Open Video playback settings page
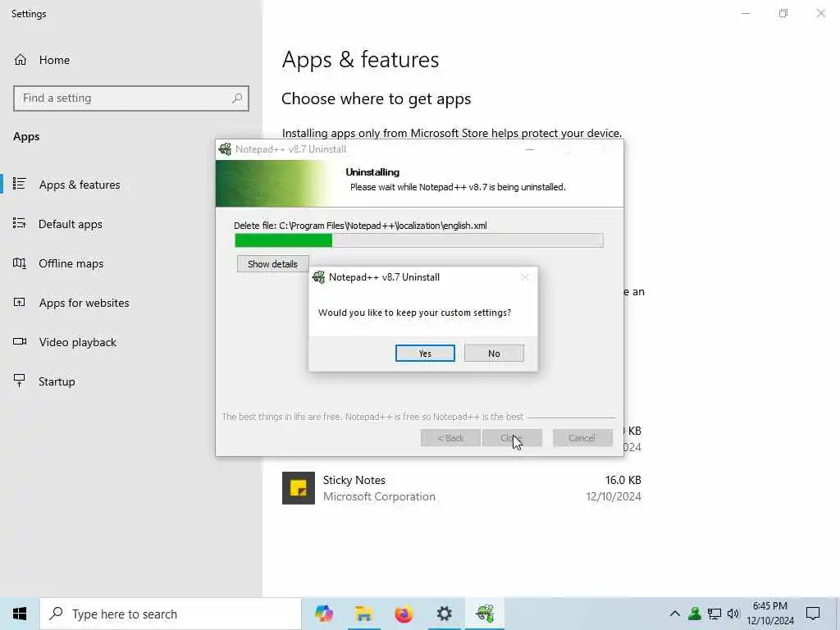This screenshot has height=630, width=840. (x=77, y=342)
